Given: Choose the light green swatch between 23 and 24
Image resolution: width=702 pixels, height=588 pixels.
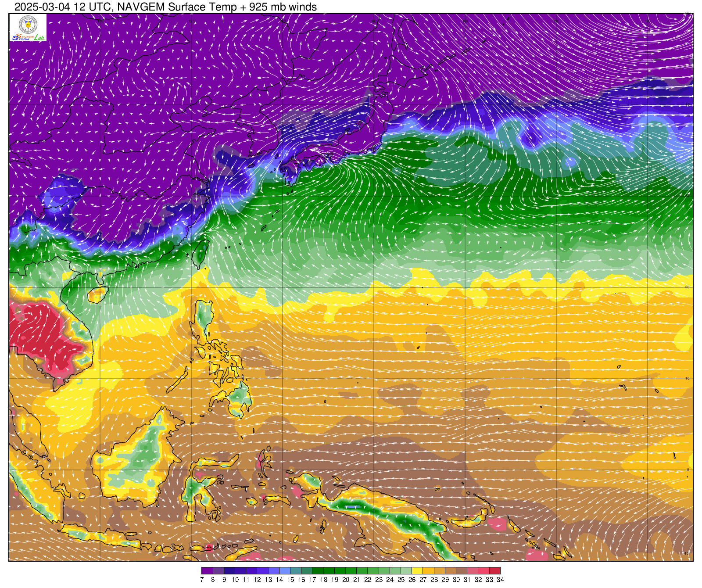Looking at the screenshot, I should 384,570.
